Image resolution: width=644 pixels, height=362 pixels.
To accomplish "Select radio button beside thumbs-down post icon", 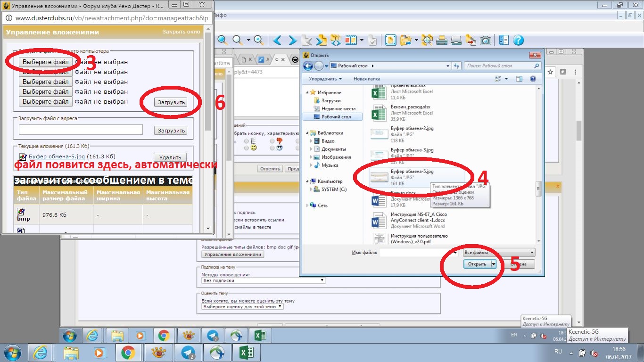I will 272,140.
